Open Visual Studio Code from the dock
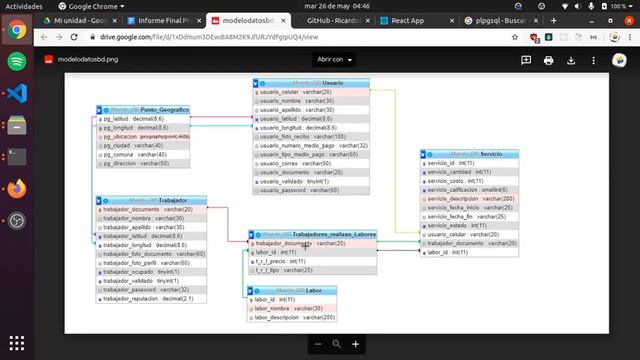 tap(17, 93)
